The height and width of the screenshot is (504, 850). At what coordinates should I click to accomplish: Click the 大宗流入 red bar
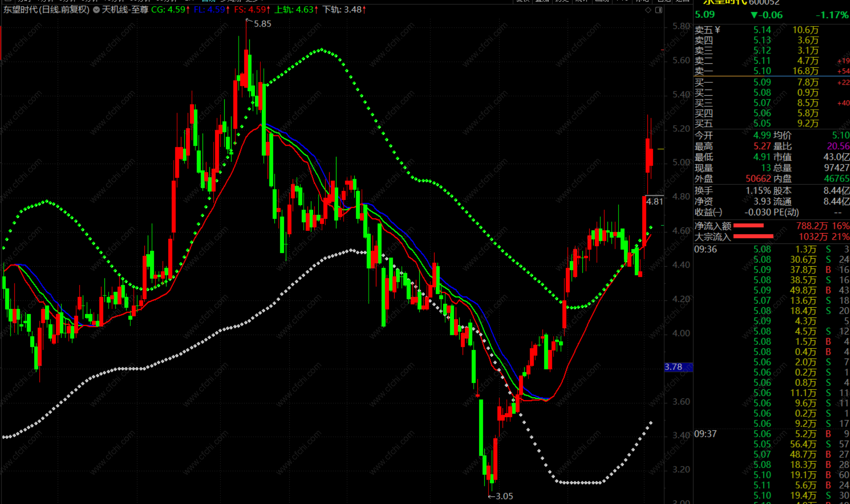coord(753,236)
